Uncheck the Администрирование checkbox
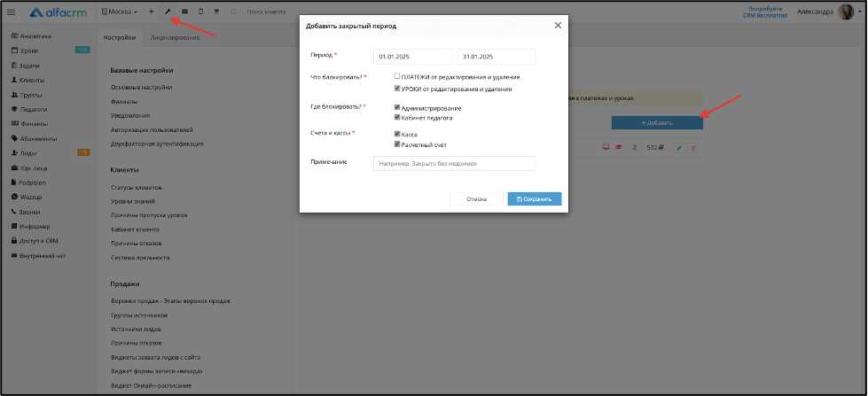The width and height of the screenshot is (868, 396). pos(397,108)
